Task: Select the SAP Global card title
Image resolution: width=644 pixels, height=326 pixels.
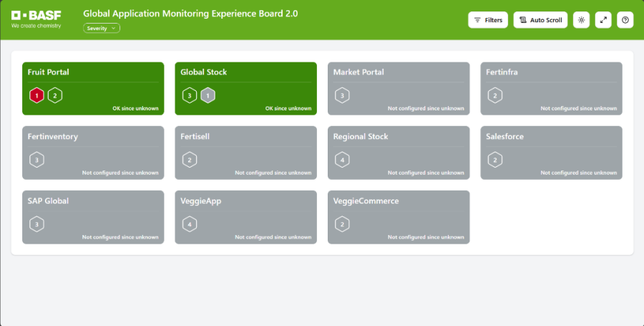Action: (48, 201)
